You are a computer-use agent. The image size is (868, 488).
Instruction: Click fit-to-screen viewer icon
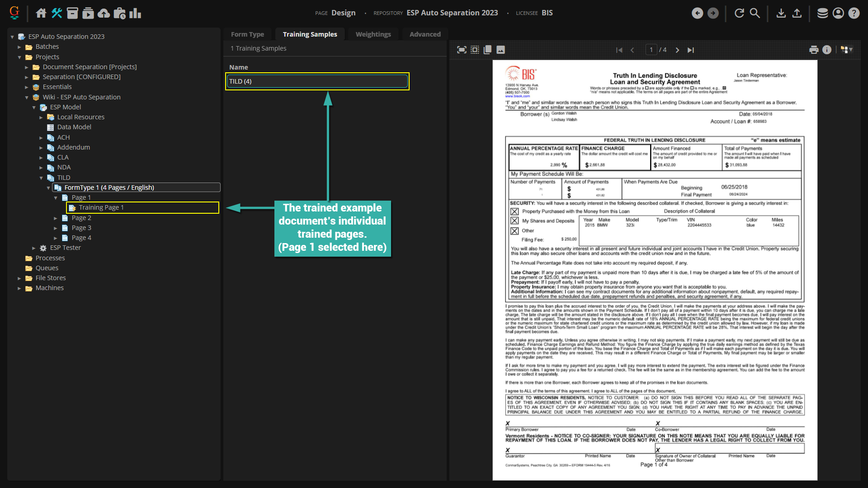point(462,50)
